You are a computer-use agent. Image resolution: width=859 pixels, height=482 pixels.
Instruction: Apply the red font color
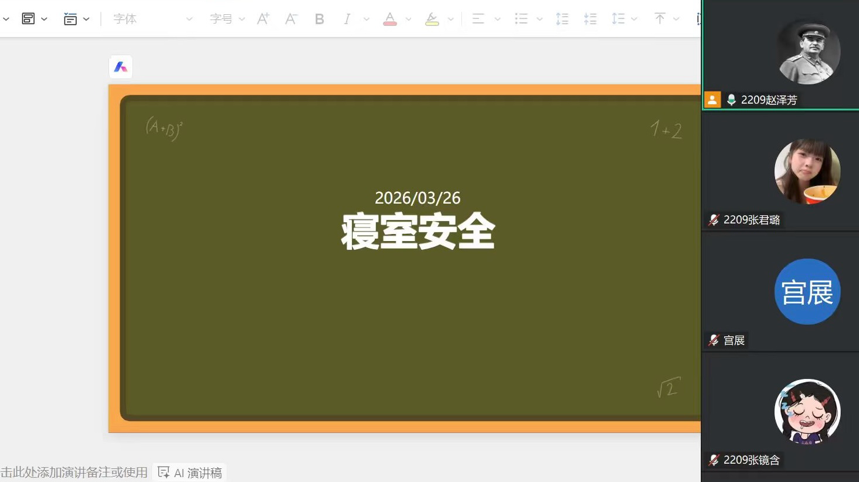pyautogui.click(x=390, y=19)
